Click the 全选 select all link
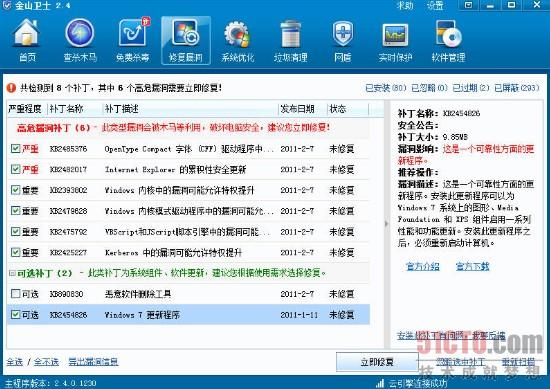Viewport: 550px width, 389px height. [15, 362]
